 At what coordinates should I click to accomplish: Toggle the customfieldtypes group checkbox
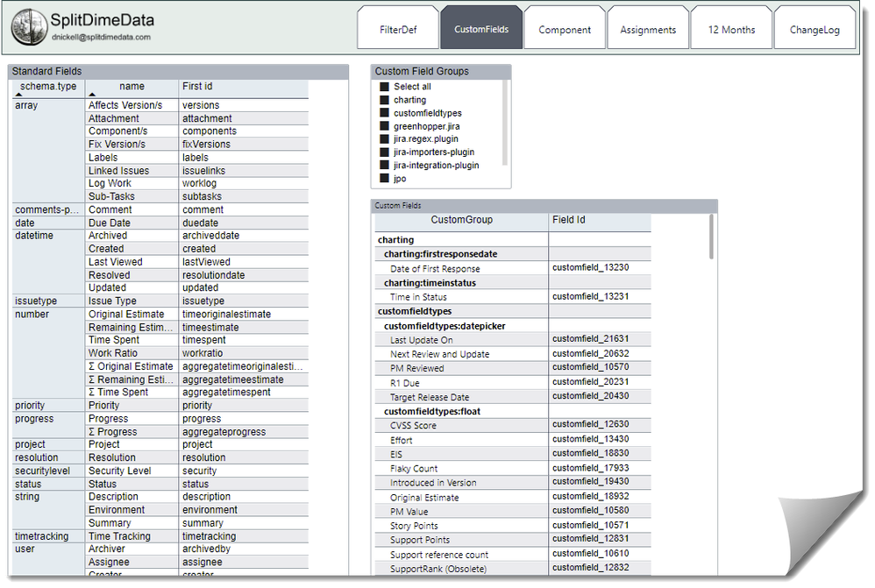(385, 113)
